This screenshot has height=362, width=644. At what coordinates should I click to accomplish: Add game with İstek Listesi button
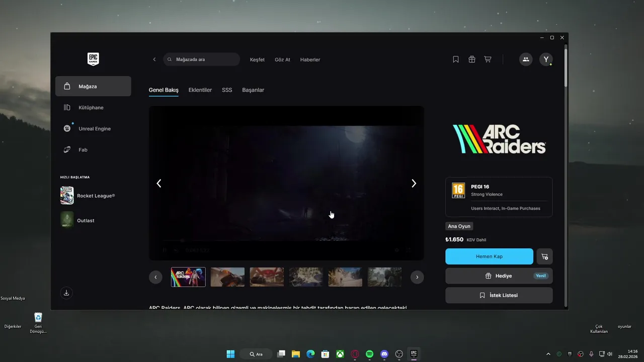click(x=499, y=295)
